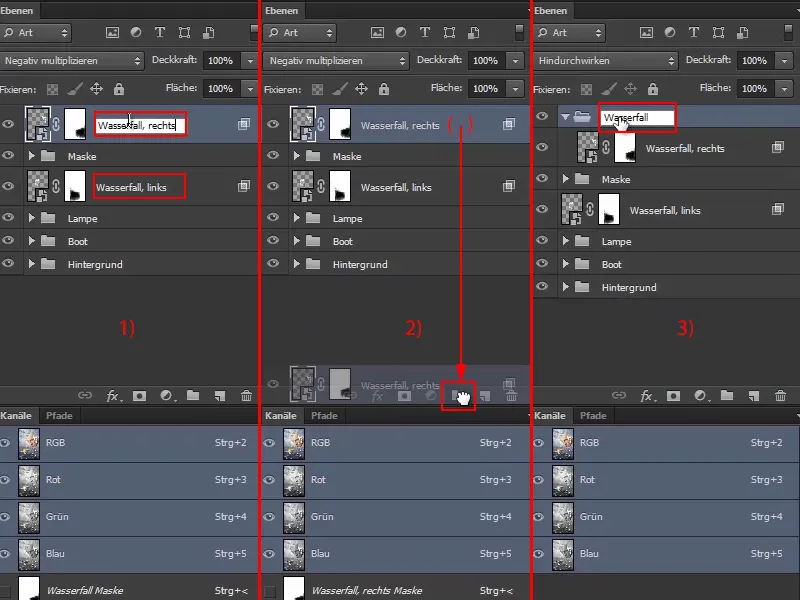Click smart object thumbnail of Wasserfall, links right panel
Screen dimensions: 800x600
(571, 209)
